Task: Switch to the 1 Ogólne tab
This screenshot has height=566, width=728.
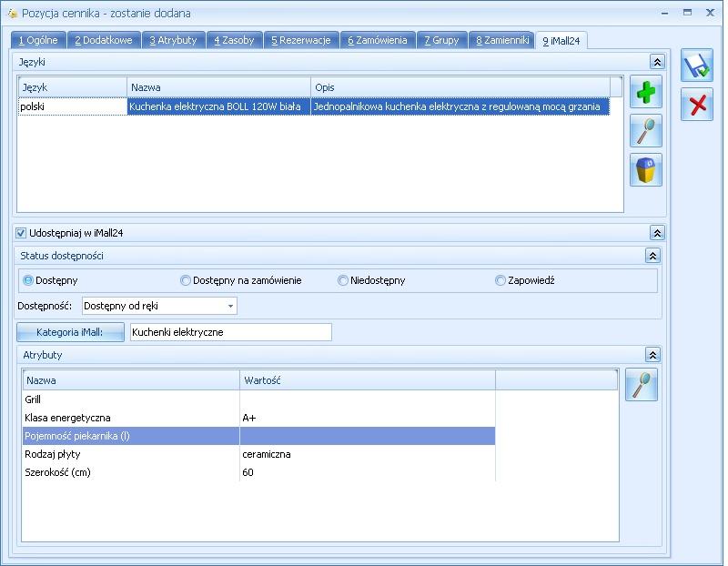Action: (x=38, y=40)
